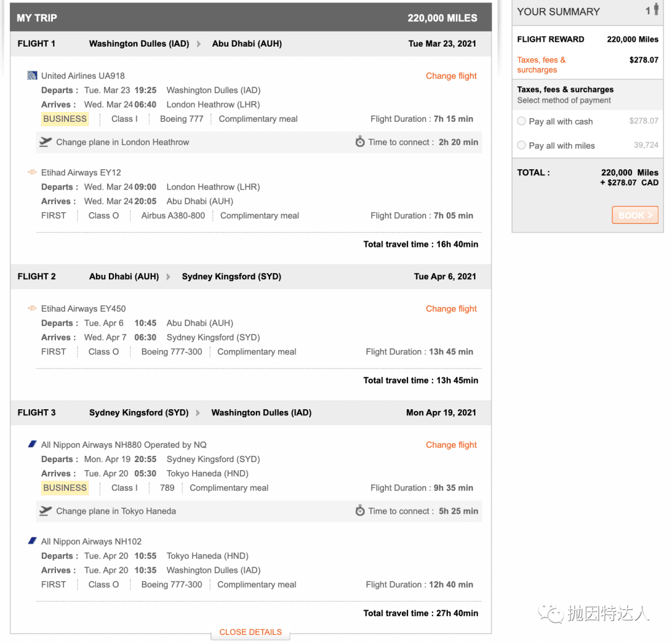Open Taxes, fees & surcharges details link
The width and height of the screenshot is (672, 643).
(541, 65)
